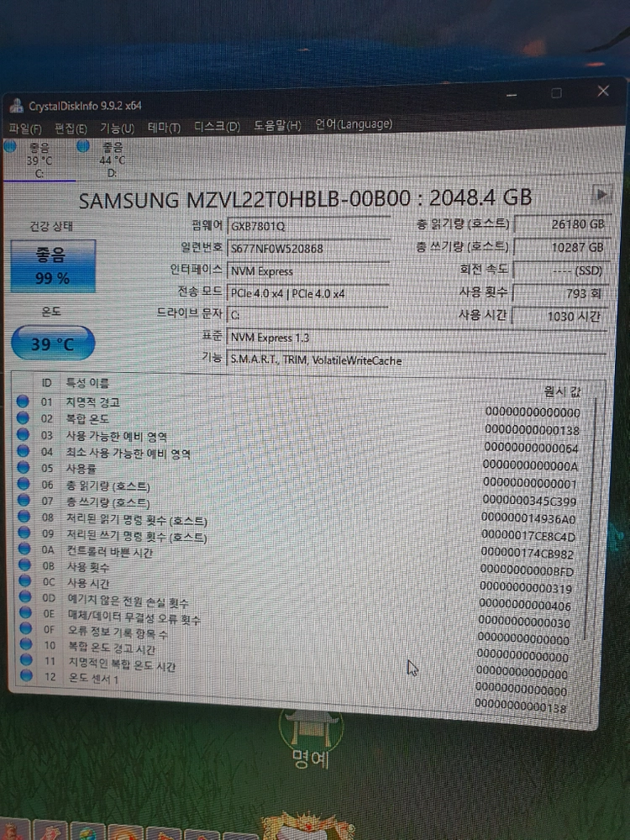
Task: Click status icon of 08 처리된 읽기 명령 횟수
Action: coord(24,516)
